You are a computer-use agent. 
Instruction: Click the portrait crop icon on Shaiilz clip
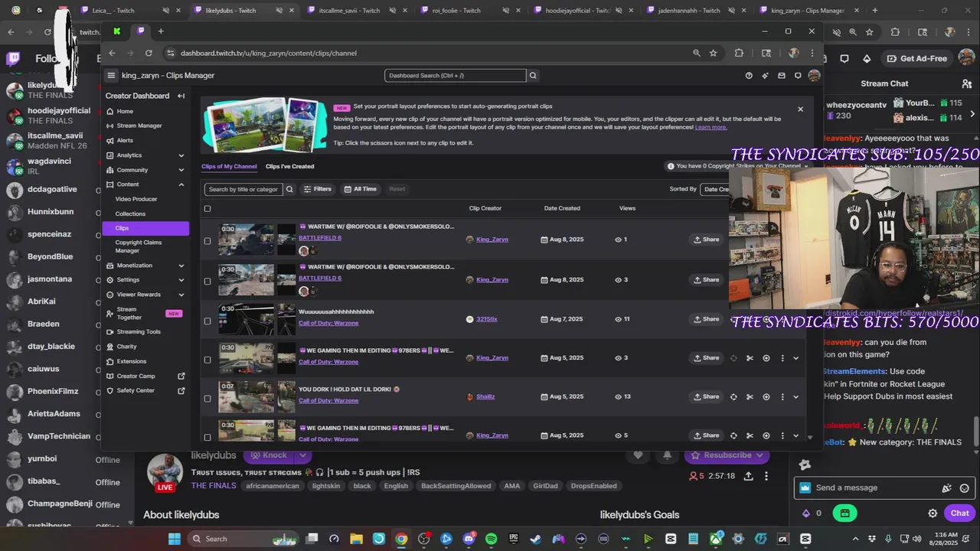733,396
